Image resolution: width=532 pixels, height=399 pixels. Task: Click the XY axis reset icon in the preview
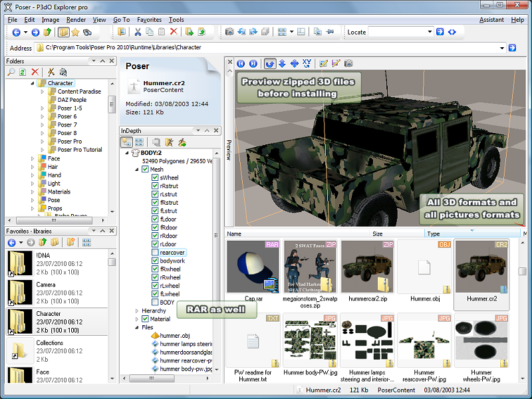tap(307, 63)
